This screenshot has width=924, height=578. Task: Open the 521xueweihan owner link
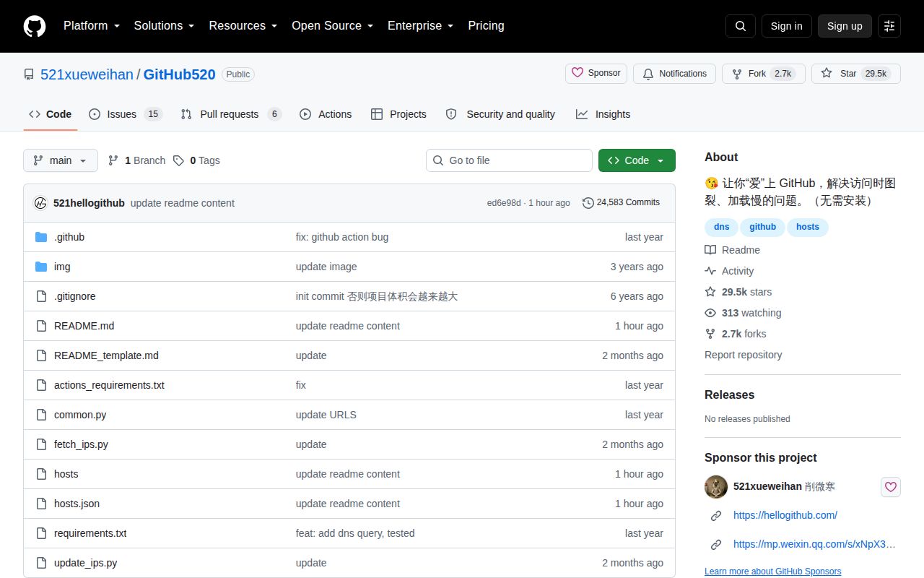tap(87, 74)
